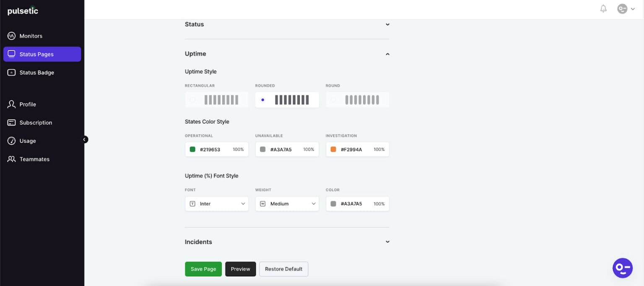
Task: Open the Font dropdown showing Inter
Action: pos(216,204)
